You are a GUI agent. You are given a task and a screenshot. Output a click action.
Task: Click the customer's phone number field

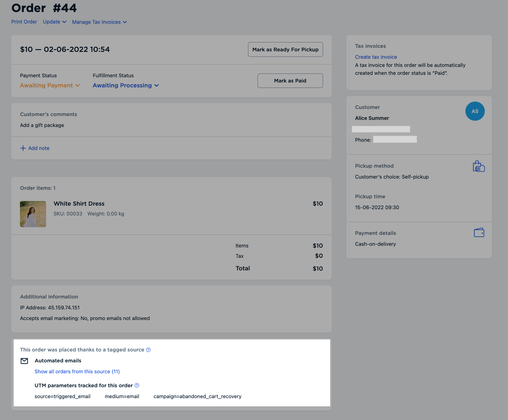395,140
